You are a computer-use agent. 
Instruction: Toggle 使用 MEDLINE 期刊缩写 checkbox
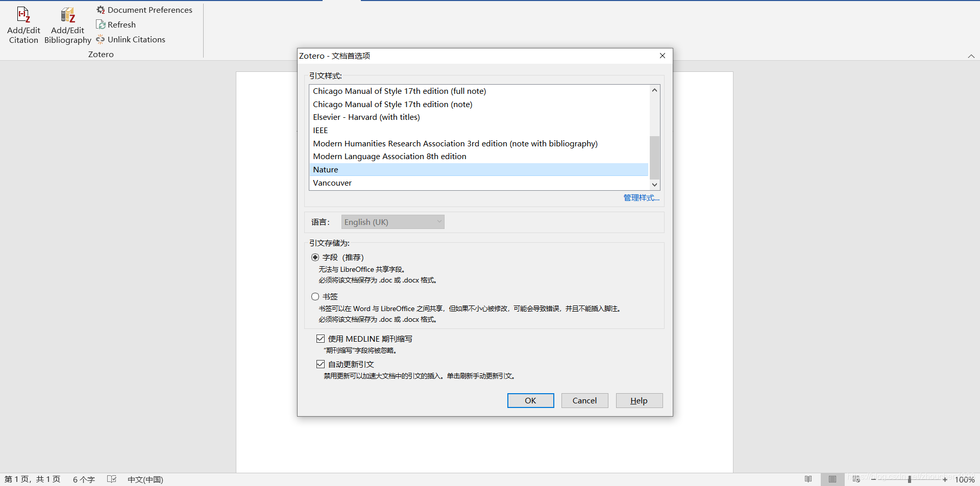tap(321, 339)
